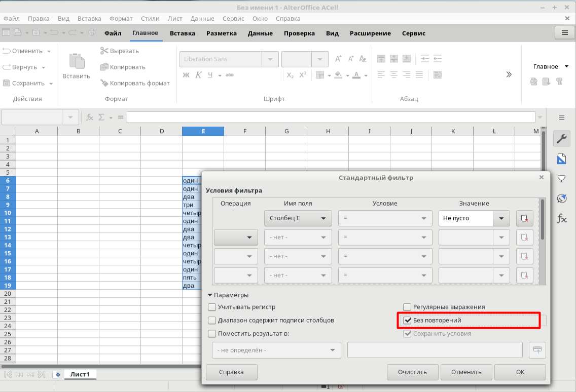
Task: Toggle the Сохранить условия checkbox
Action: coord(407,334)
